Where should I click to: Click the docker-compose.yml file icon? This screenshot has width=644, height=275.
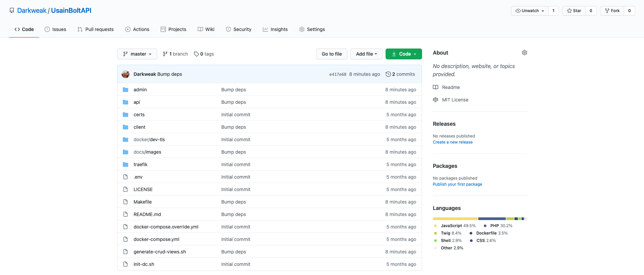click(125, 239)
